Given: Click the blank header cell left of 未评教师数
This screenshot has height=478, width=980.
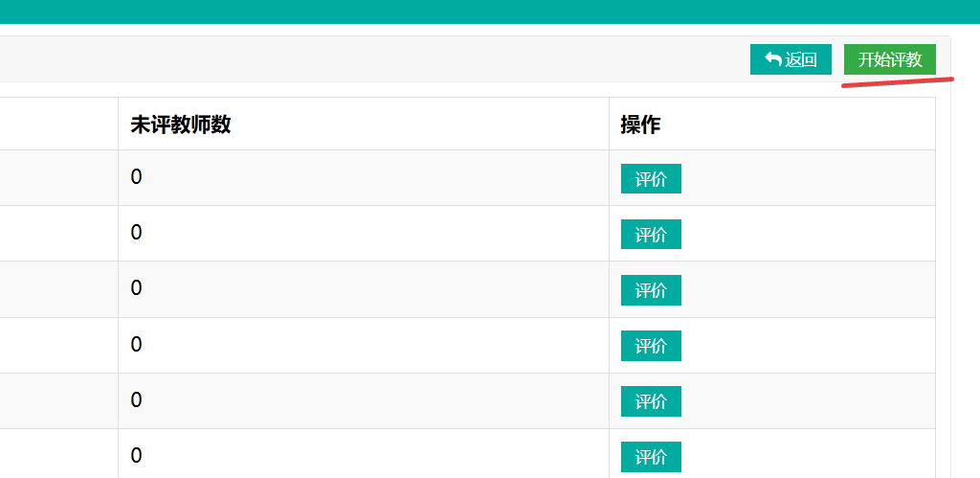Looking at the screenshot, I should click(x=57, y=125).
